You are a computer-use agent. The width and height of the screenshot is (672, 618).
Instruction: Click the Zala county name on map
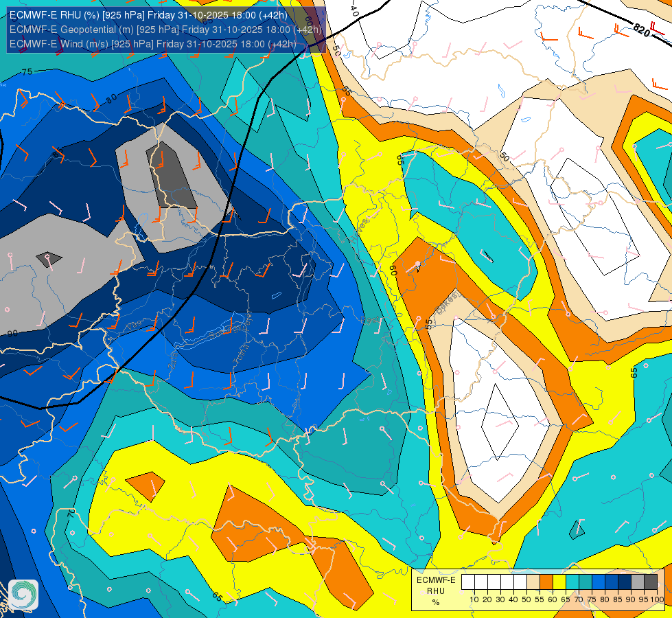pos(173,360)
